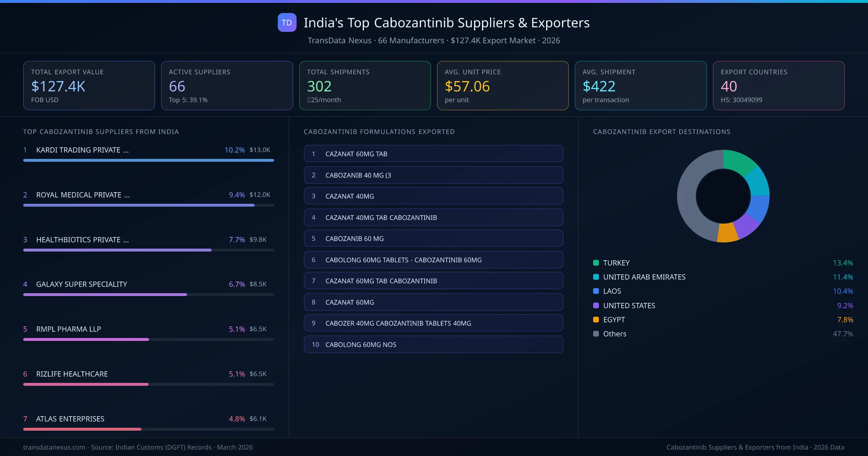The width and height of the screenshot is (868, 456).
Task: Expand the HEALTHBIOTICS PRIVATE supplier row
Action: pos(82,240)
